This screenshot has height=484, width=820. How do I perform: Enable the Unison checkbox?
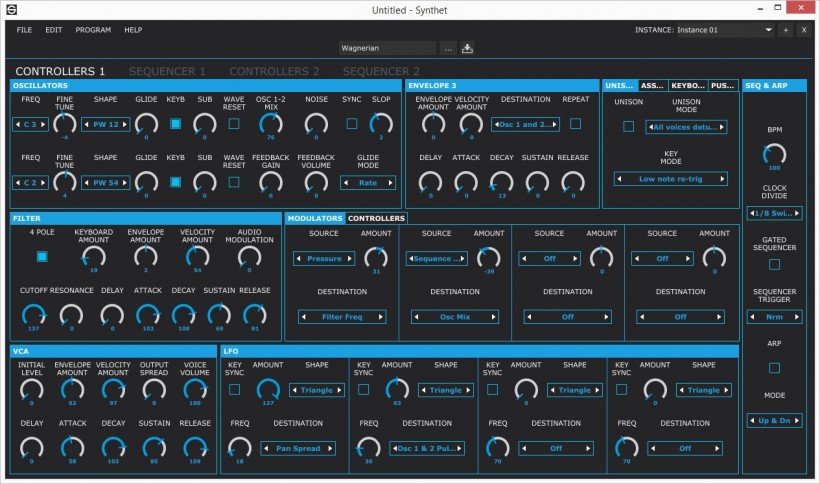pos(629,126)
